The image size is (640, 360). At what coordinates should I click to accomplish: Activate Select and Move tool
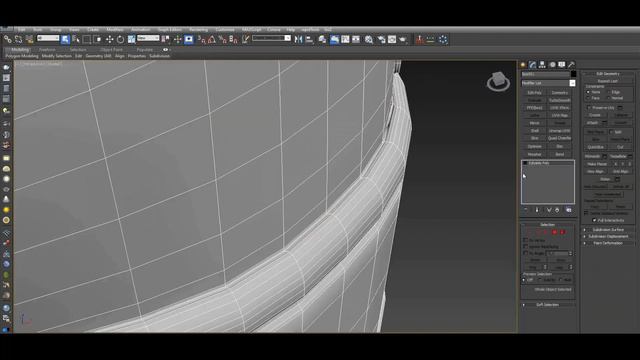[x=109, y=40]
